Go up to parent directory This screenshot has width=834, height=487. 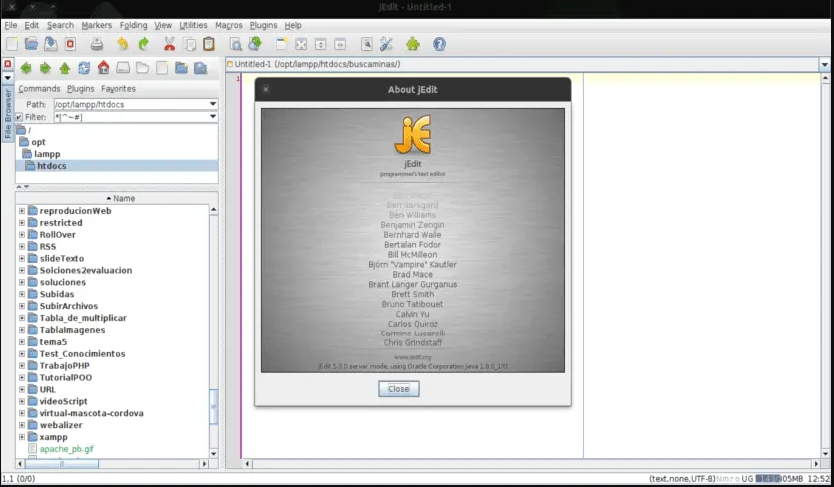coord(65,68)
